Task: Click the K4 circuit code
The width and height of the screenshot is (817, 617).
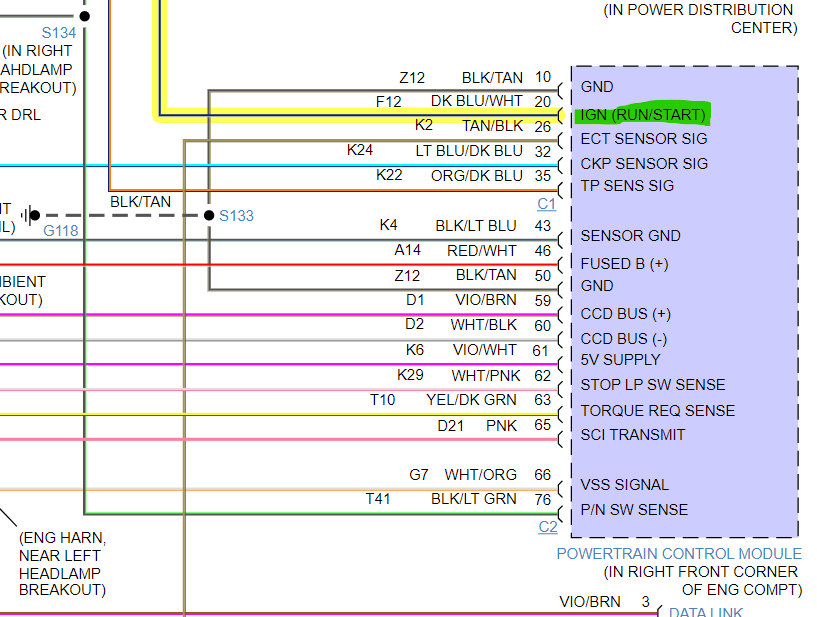Action: 389,225
